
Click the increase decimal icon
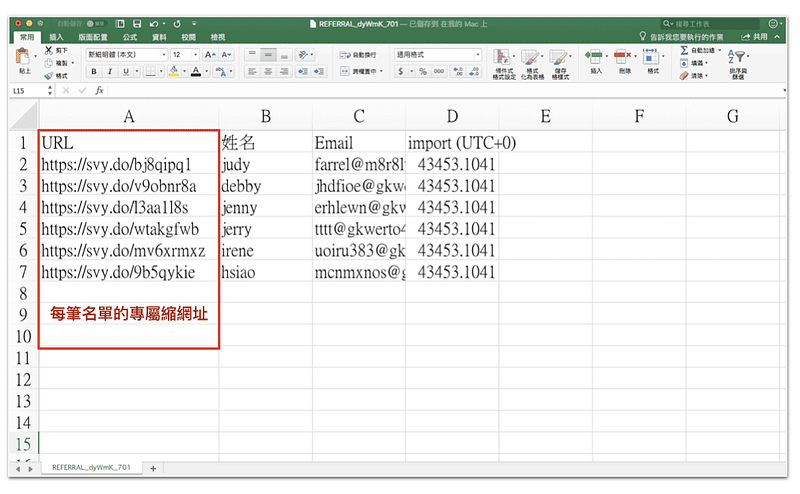(458, 71)
